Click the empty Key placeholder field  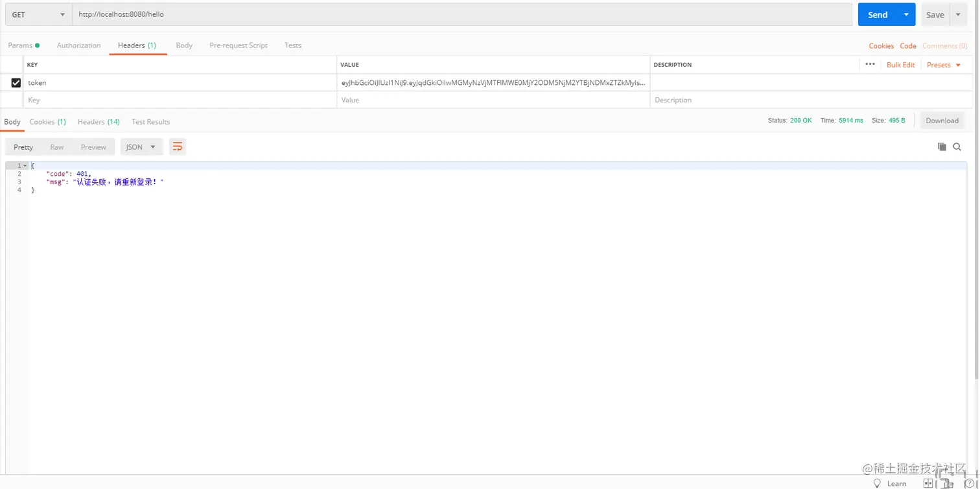tap(180, 100)
